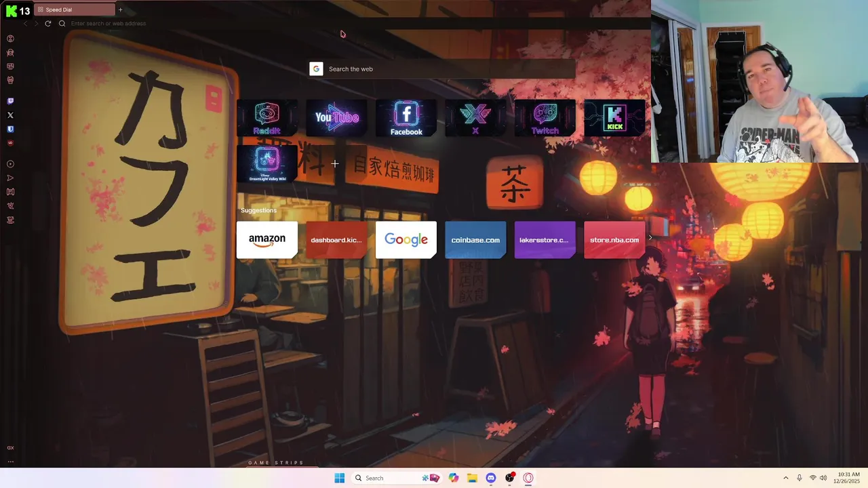Open the sidebar icon below My Flow
Screen dimensions: 868x488
click(x=10, y=192)
